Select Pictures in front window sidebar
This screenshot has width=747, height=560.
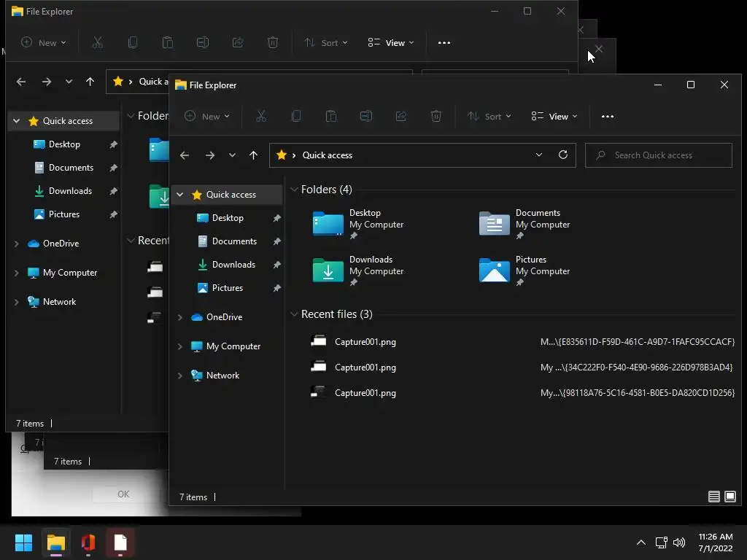tap(228, 287)
